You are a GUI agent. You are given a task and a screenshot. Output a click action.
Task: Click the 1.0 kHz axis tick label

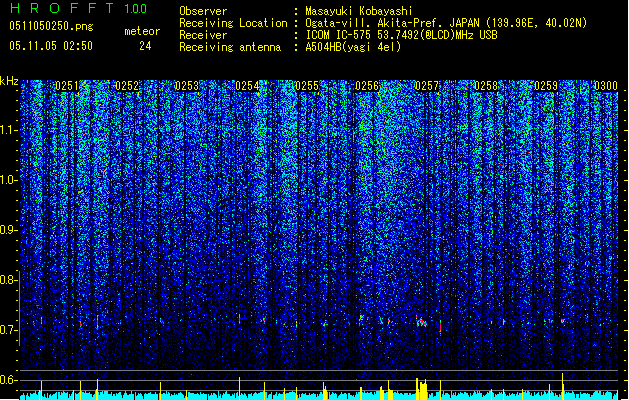(x=8, y=180)
